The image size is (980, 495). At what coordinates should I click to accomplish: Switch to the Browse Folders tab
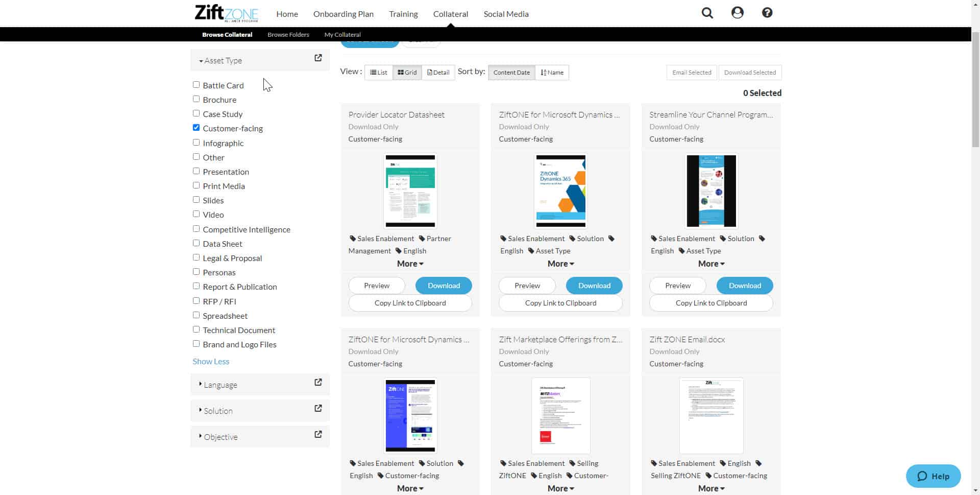click(x=288, y=35)
